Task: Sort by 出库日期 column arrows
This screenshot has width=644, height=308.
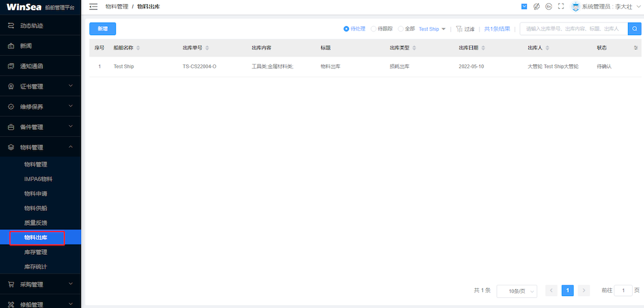Action: [x=483, y=48]
